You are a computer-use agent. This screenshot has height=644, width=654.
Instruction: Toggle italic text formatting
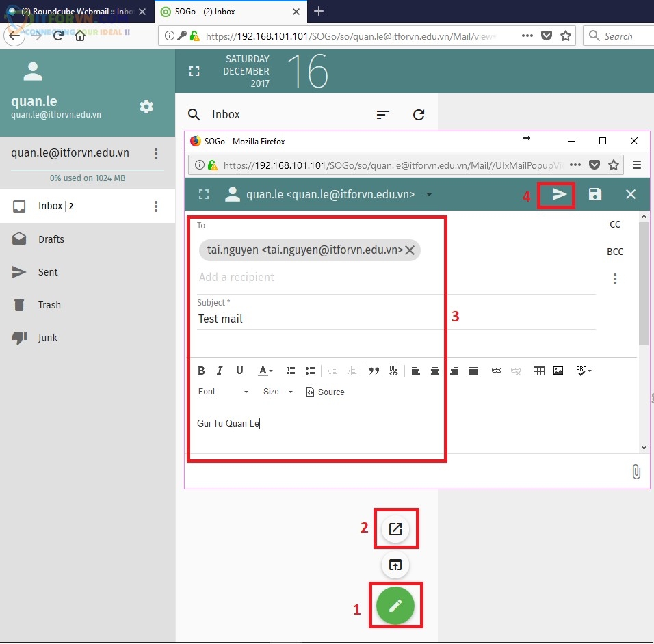[x=220, y=371]
